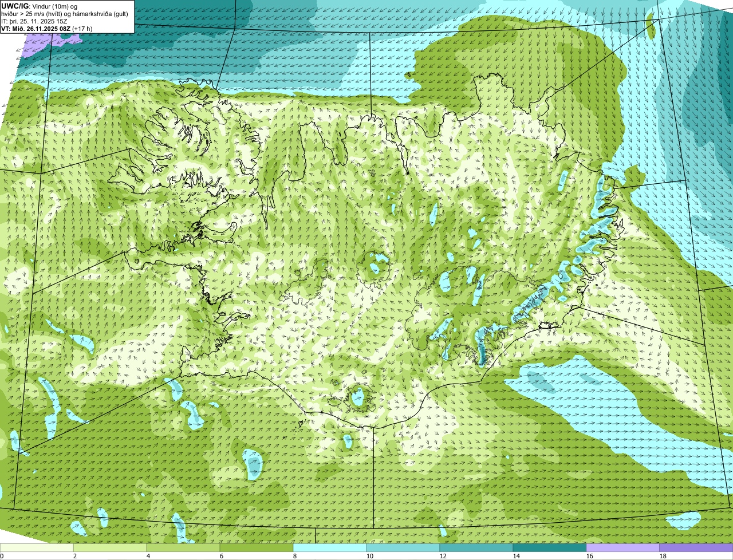This screenshot has width=733, height=560.
Task: Click the "VT: Mið. 26.11.2025 08Z (+17 h)" line
Action: coord(47,29)
